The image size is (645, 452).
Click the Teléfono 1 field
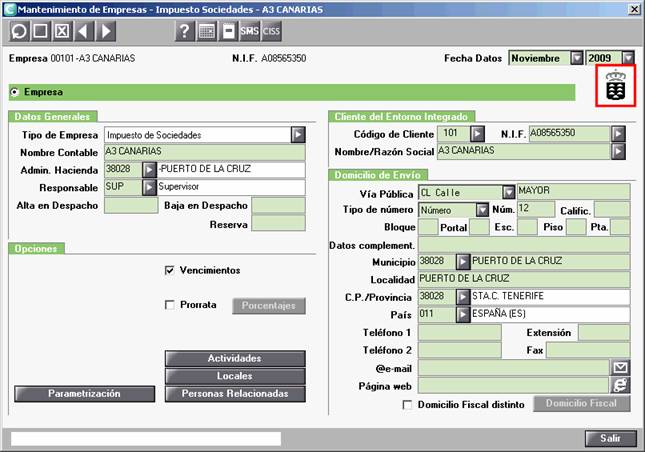(x=460, y=332)
